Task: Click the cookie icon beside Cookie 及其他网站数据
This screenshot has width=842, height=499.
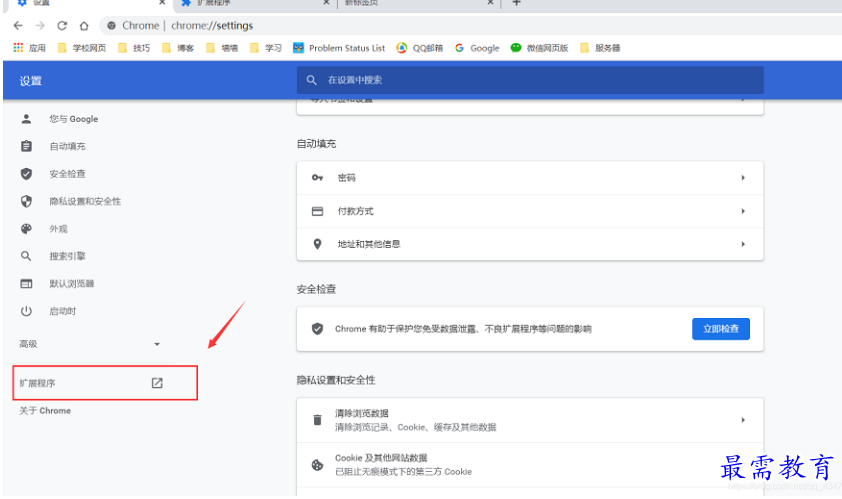Action: 317,465
